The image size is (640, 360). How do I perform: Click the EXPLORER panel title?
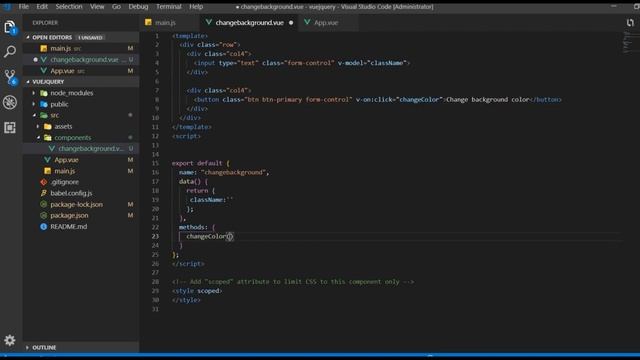(x=45, y=23)
